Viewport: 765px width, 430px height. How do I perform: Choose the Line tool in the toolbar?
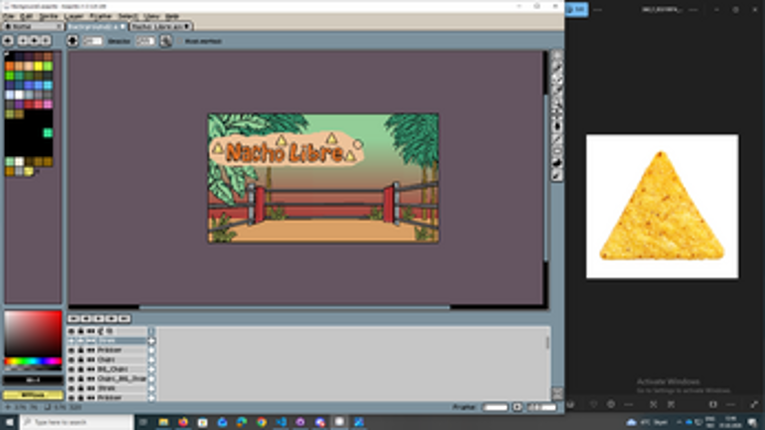coord(557,138)
